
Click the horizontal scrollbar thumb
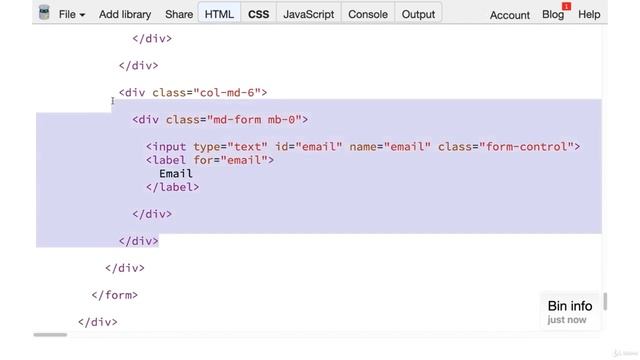point(50,335)
